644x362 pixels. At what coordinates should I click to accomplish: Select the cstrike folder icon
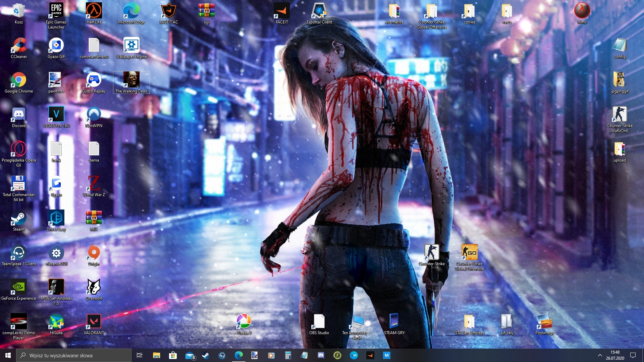click(x=469, y=14)
